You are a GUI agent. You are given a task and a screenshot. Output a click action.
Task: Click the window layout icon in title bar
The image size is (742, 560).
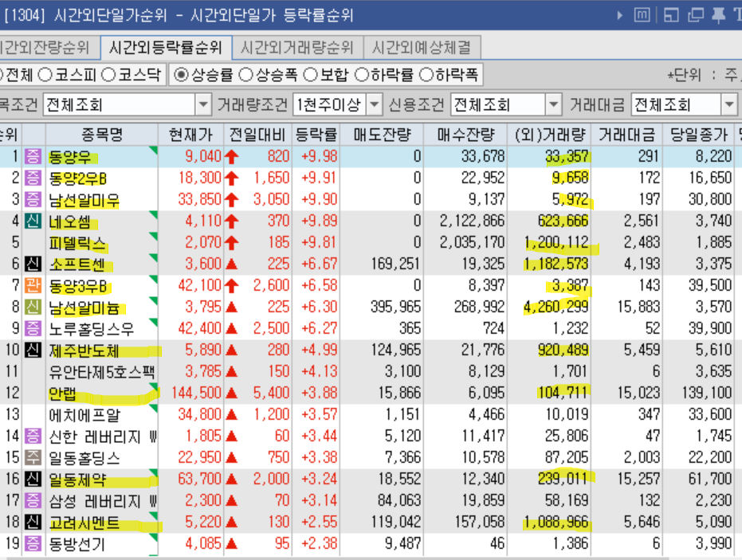(672, 16)
